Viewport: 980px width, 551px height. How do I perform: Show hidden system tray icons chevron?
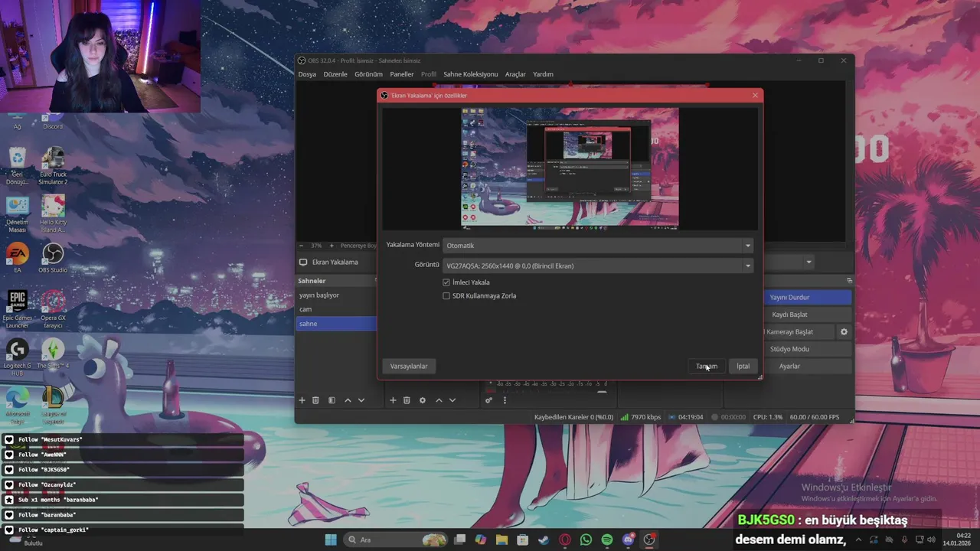pos(857,540)
